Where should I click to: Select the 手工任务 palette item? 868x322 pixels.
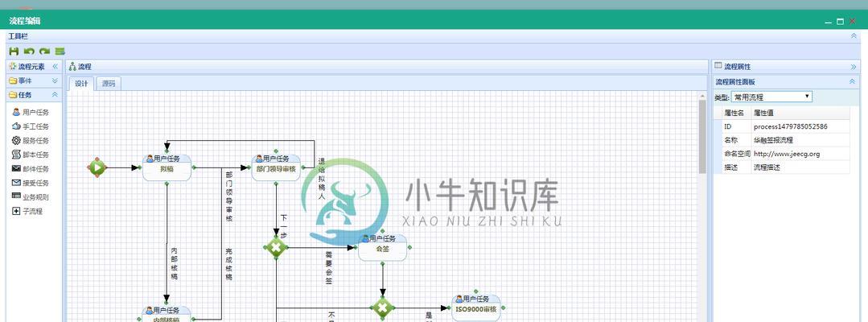31,126
